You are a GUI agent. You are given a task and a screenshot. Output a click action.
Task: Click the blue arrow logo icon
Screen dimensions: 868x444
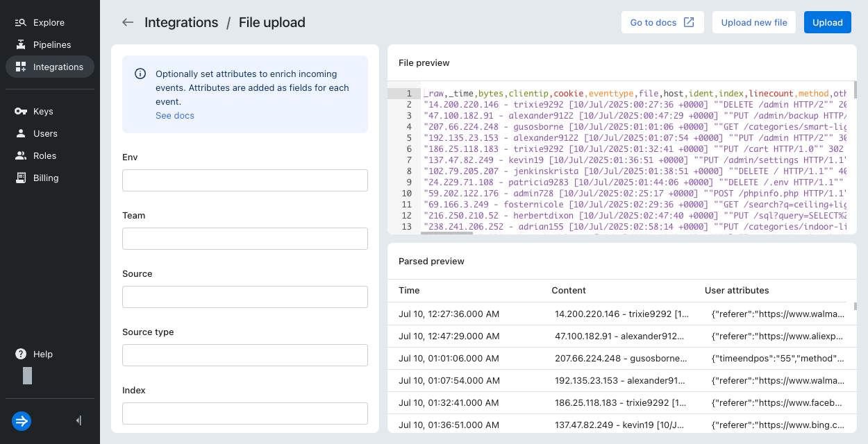[22, 420]
